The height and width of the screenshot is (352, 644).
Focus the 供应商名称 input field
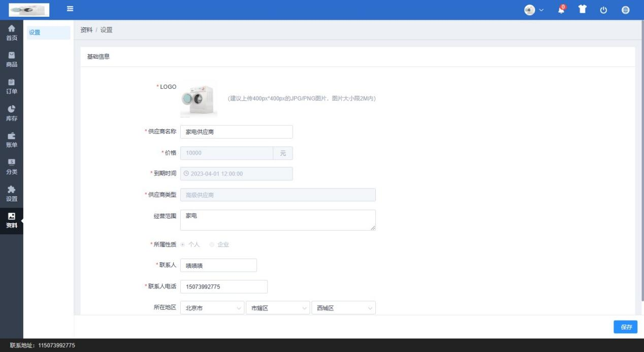click(x=237, y=132)
